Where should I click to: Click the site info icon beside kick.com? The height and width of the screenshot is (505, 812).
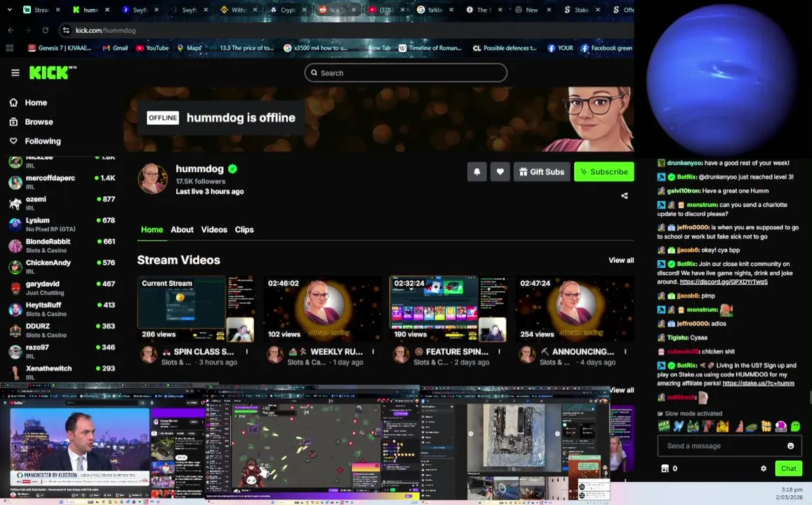[x=66, y=31]
